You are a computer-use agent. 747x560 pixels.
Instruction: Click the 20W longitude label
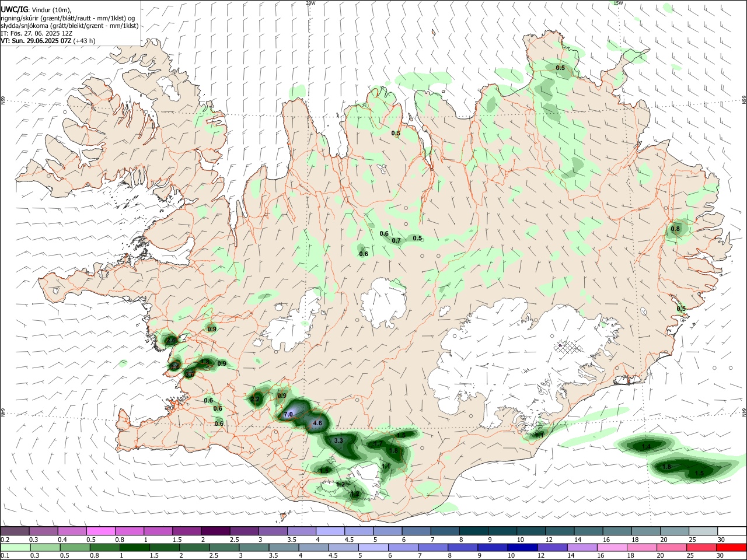[310, 3]
